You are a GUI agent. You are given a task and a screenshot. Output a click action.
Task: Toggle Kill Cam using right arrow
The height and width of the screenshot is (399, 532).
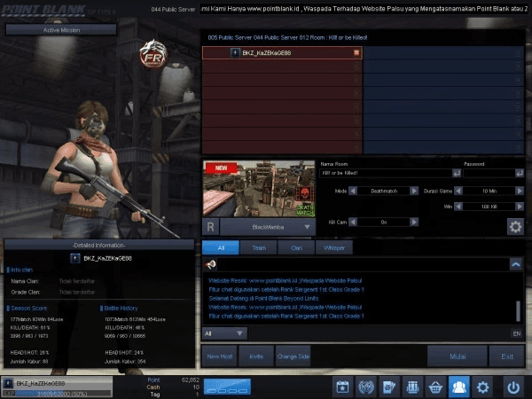coord(414,223)
